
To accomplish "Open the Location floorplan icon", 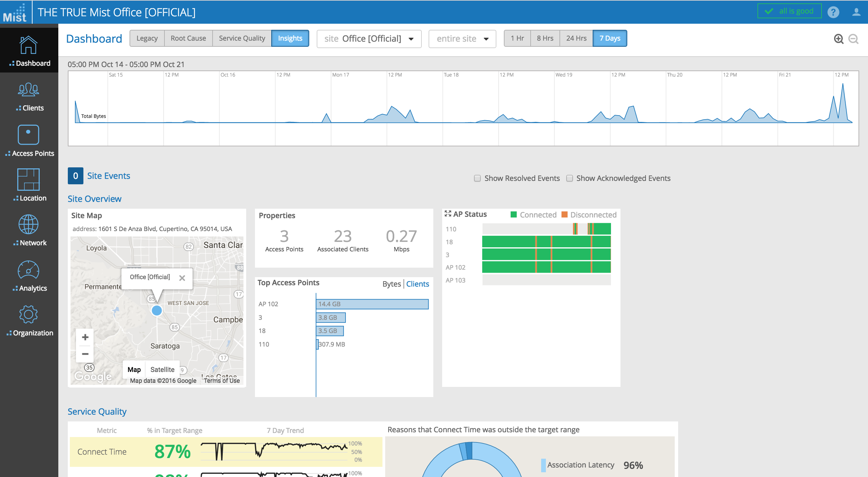I will click(x=29, y=180).
